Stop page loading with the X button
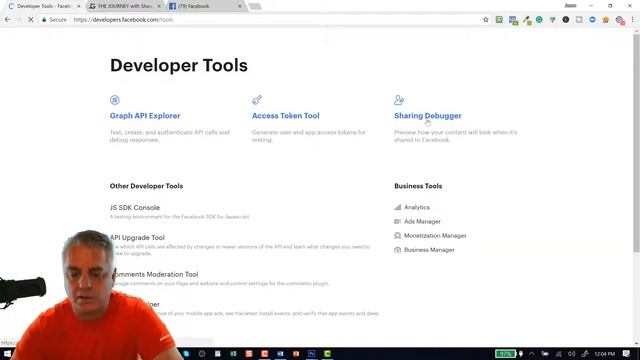 pyautogui.click(x=31, y=20)
